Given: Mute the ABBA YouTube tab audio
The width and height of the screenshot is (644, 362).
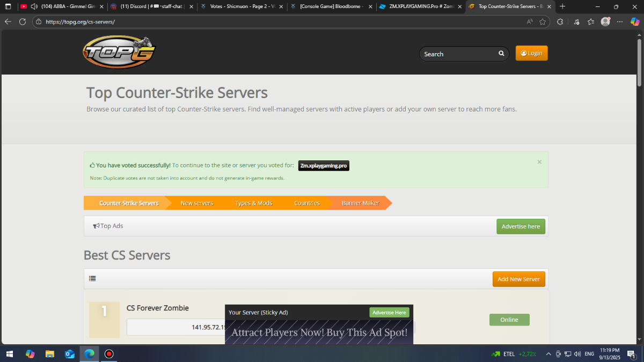Looking at the screenshot, I should coord(34,6).
